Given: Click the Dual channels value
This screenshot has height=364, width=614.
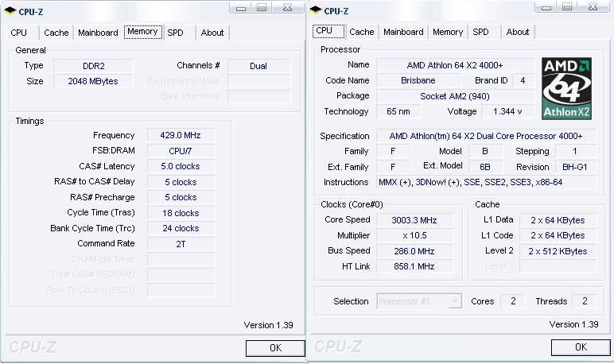Looking at the screenshot, I should (x=258, y=66).
